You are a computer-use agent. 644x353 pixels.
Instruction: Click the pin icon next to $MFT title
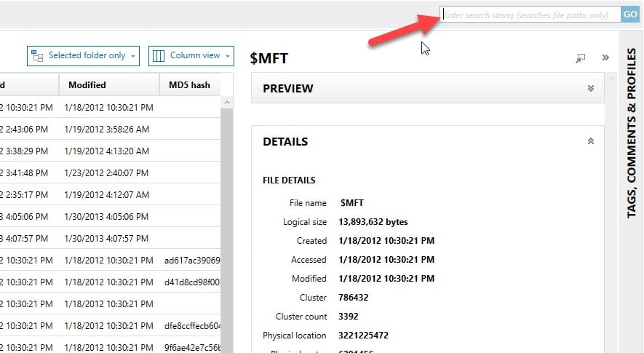point(580,58)
